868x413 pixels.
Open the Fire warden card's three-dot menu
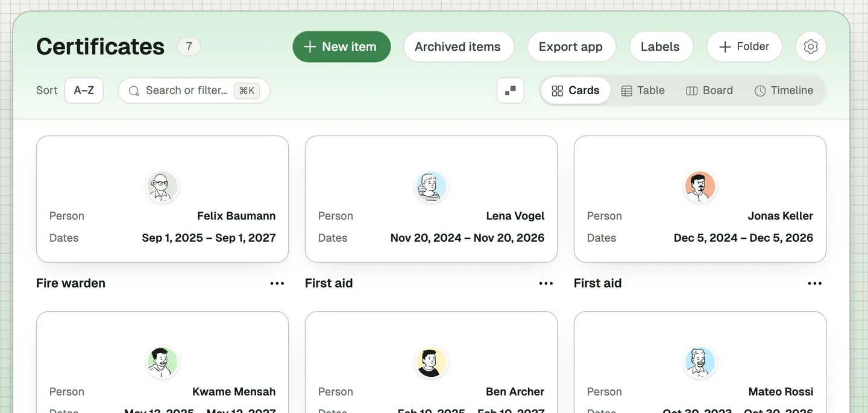[x=277, y=283]
